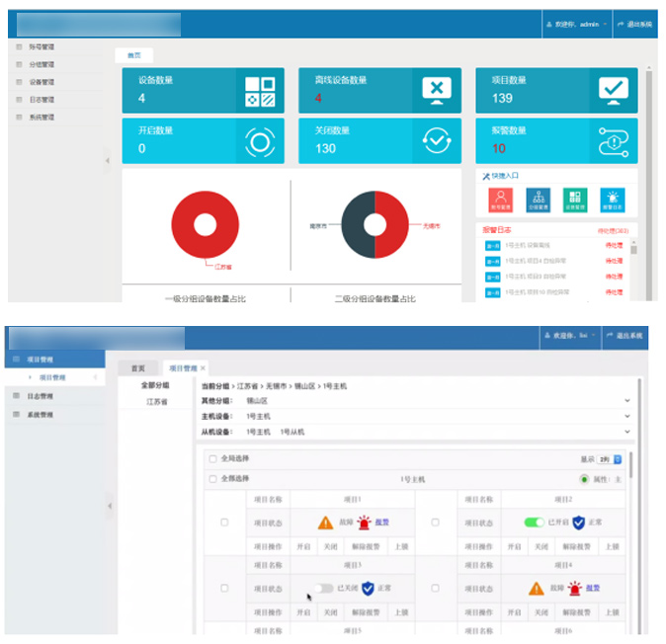666x644 pixels.
Task: Click the 关闭数量 checkmark circle icon
Action: [437, 140]
